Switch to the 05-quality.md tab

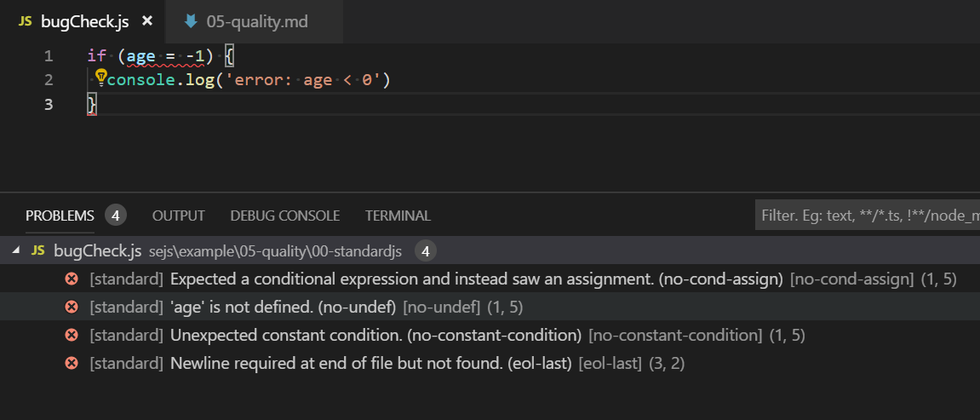256,21
